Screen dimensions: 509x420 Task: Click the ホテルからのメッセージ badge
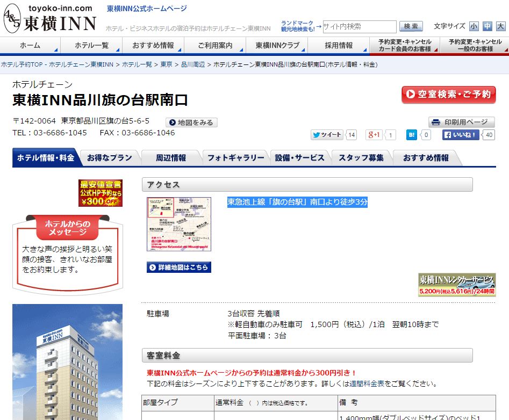point(68,228)
